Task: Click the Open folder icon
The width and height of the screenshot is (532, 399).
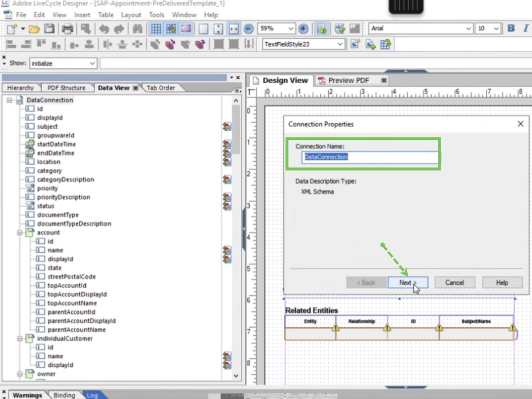Action: 34,29
